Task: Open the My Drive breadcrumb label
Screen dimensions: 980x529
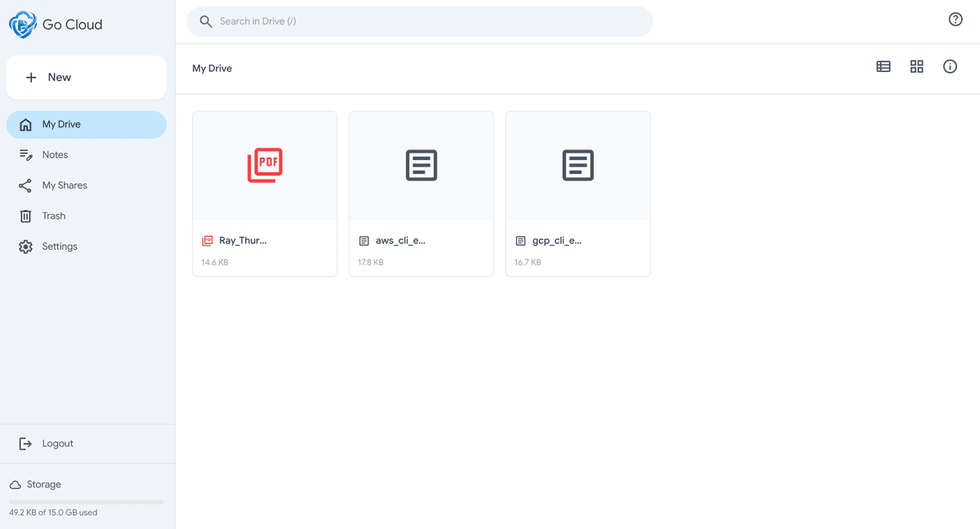Action: pos(212,68)
